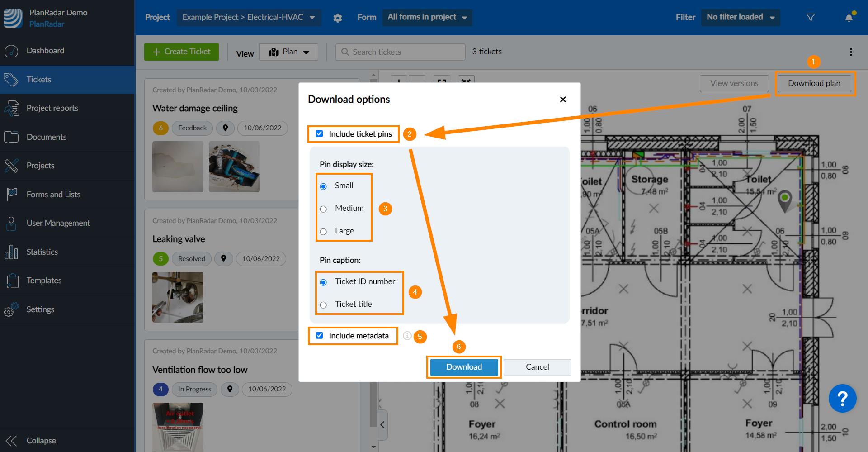Uncheck the Include metadata option
Viewport: 868px width, 452px height.
pyautogui.click(x=320, y=335)
